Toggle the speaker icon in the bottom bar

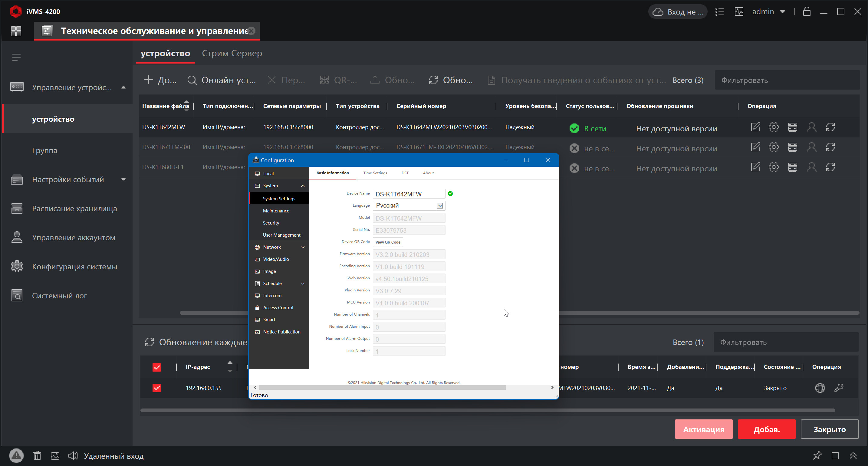click(73, 455)
